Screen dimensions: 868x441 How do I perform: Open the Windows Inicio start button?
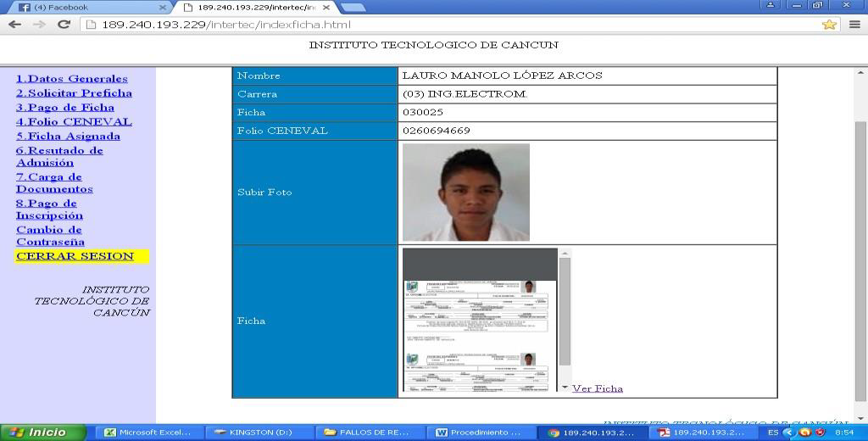pyautogui.click(x=43, y=433)
